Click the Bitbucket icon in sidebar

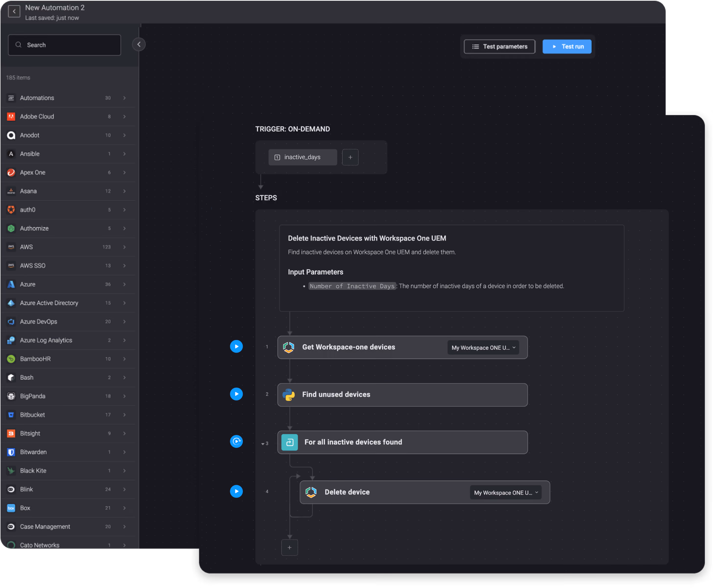click(x=11, y=415)
